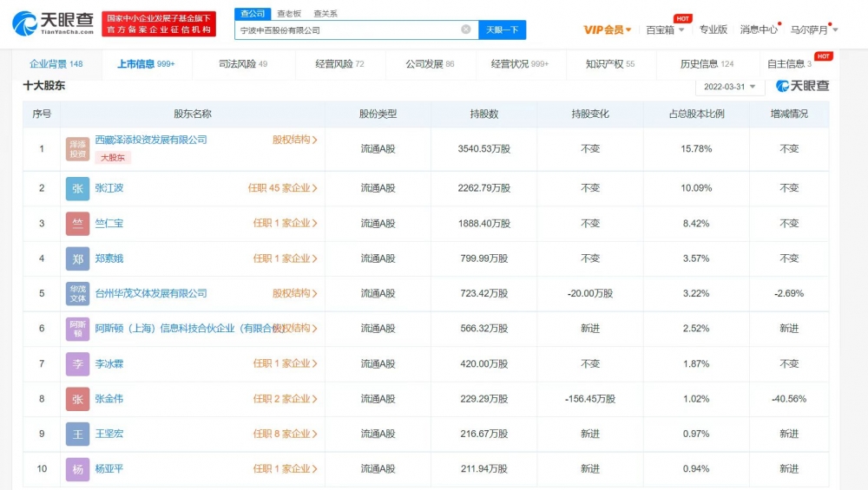868x490 pixels.
Task: Open 股权结构 for 台州华茂文体
Action: click(294, 293)
